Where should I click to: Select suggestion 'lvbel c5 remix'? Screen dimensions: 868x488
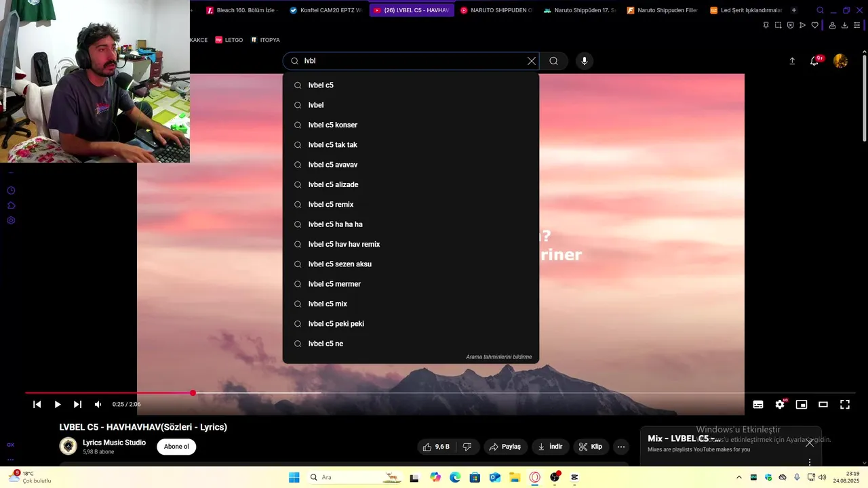coord(411,205)
